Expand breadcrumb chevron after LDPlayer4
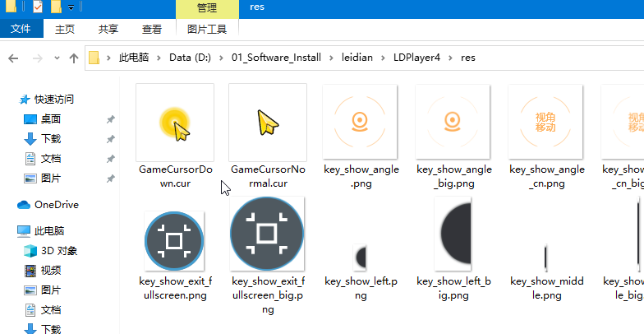Screen dimensions: 644x334 [449, 58]
